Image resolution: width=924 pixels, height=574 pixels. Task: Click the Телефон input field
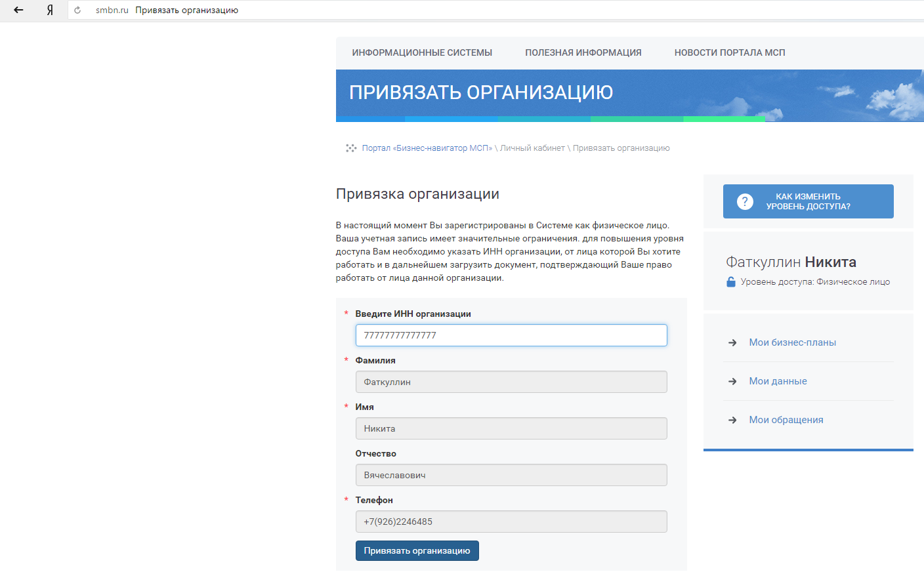[511, 522]
